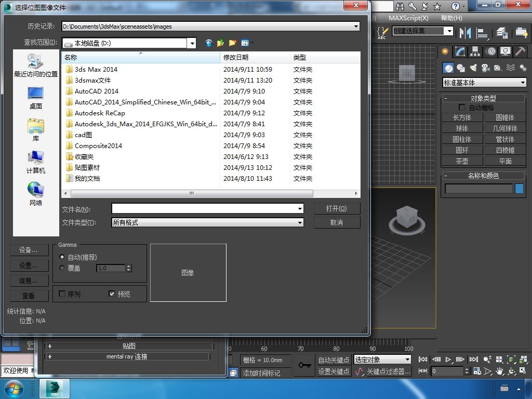
Task: Open the Hierarchy panel tab icon
Action: point(475,51)
